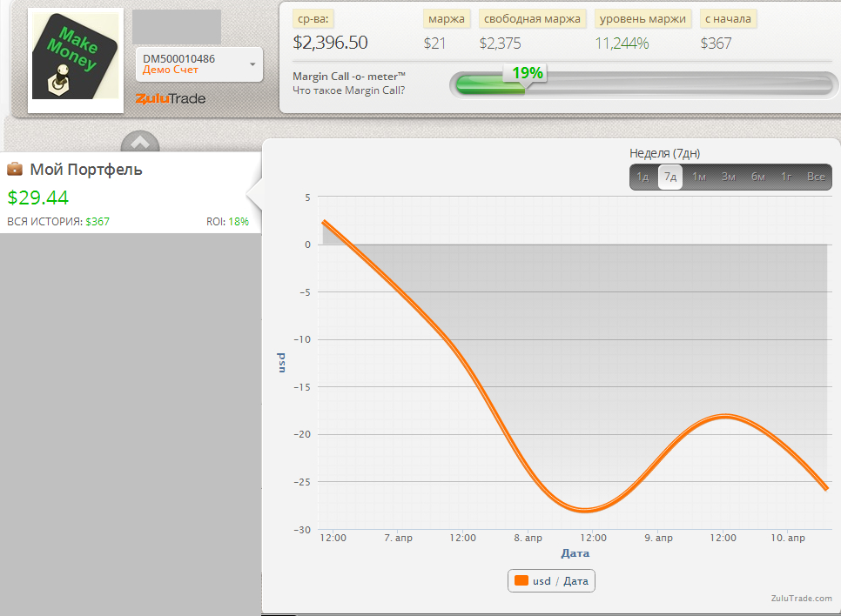
Task: Click the уровень маржи label
Action: tap(643, 19)
